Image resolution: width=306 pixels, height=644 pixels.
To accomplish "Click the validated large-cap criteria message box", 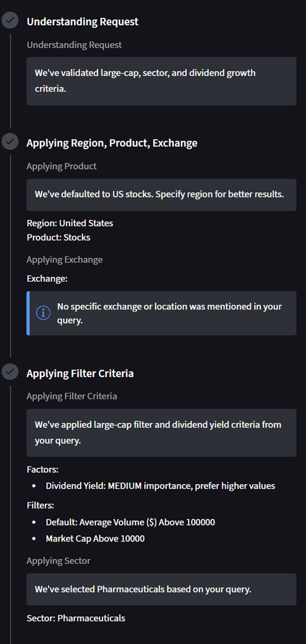I will [x=161, y=81].
